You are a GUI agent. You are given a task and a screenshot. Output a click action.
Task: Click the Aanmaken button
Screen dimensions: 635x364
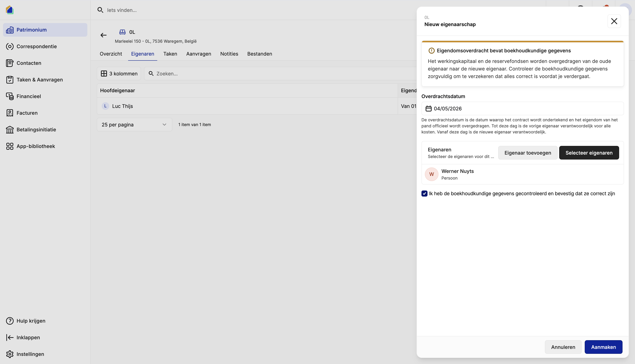(603, 347)
